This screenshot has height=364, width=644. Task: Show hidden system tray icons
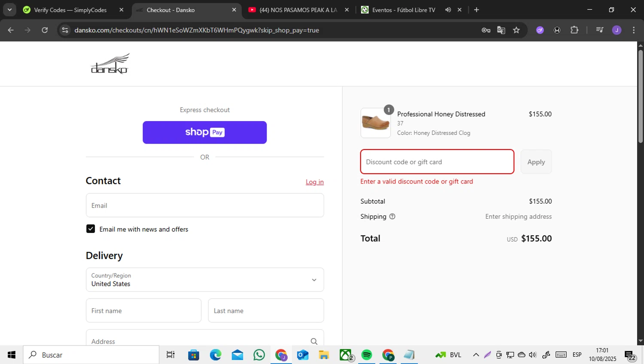476,355
